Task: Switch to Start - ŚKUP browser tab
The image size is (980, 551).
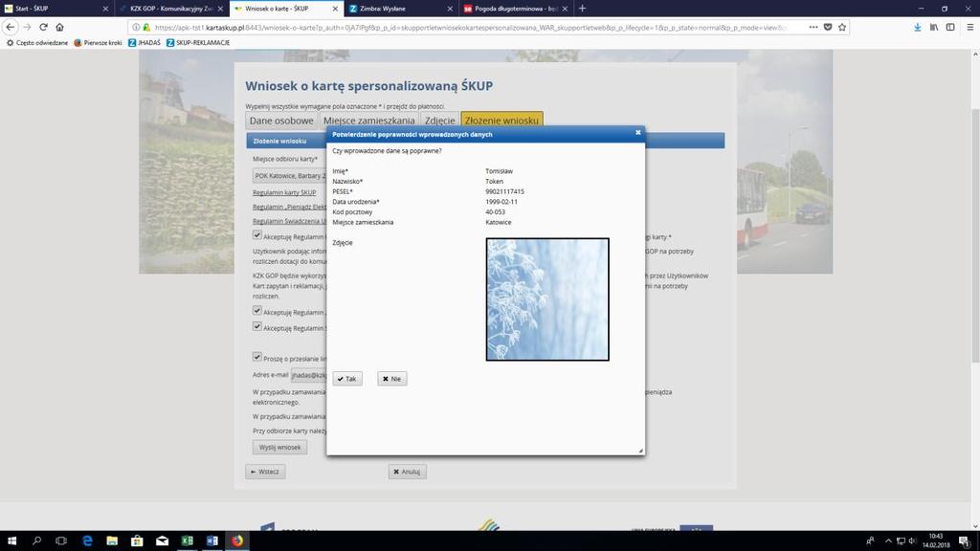Action: 56,9
